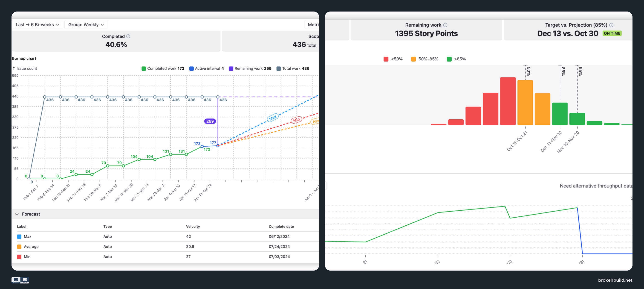Click the 177 active interval data point
This screenshot has width=644, height=289.
pyautogui.click(x=218, y=145)
